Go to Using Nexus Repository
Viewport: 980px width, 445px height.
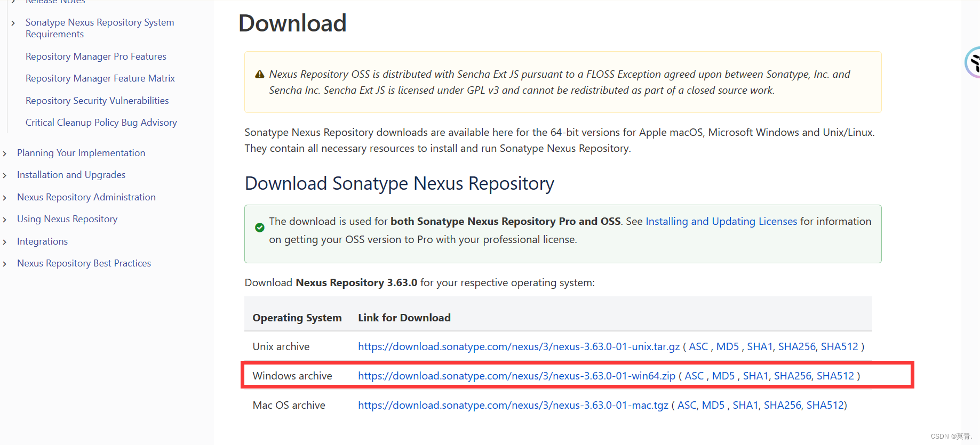[67, 219]
